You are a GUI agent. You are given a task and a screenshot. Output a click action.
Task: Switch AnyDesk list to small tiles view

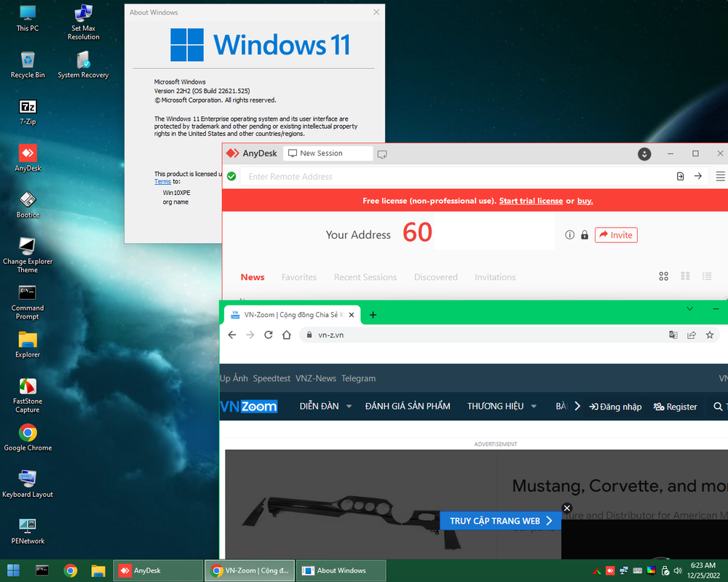[x=685, y=276]
